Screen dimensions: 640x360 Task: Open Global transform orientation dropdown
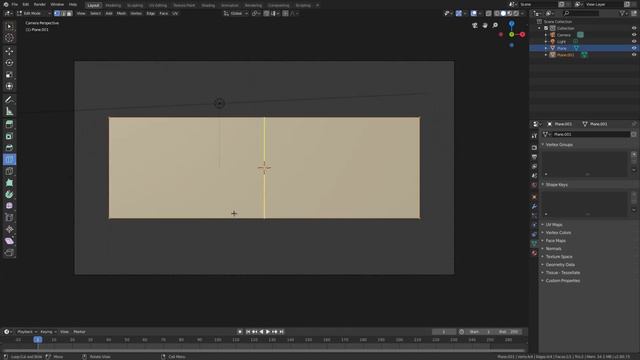236,13
